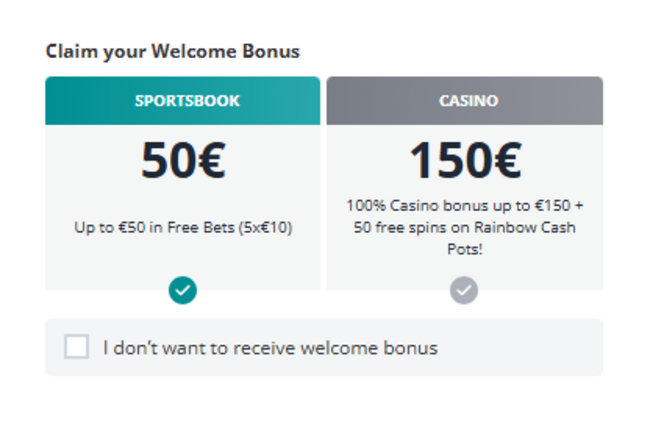This screenshot has width=650, height=423.
Task: Click the "50 free spins on Rainbow Cash" line
Action: pyautogui.click(x=465, y=227)
